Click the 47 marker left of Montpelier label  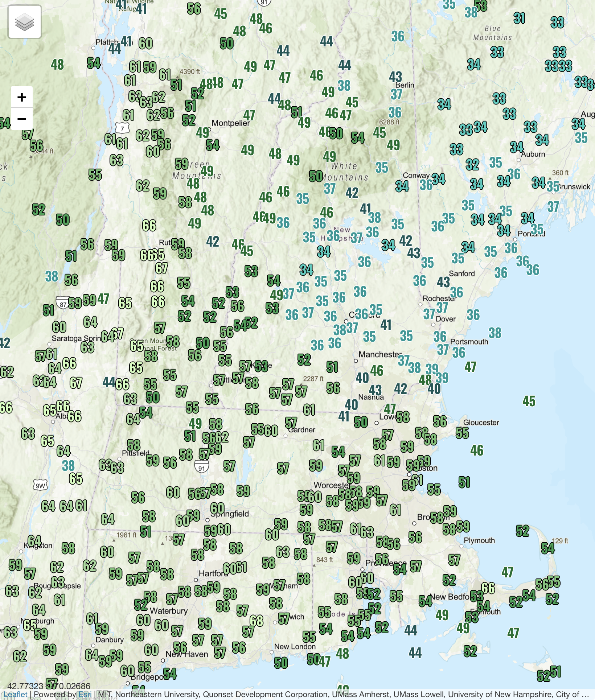(x=249, y=115)
